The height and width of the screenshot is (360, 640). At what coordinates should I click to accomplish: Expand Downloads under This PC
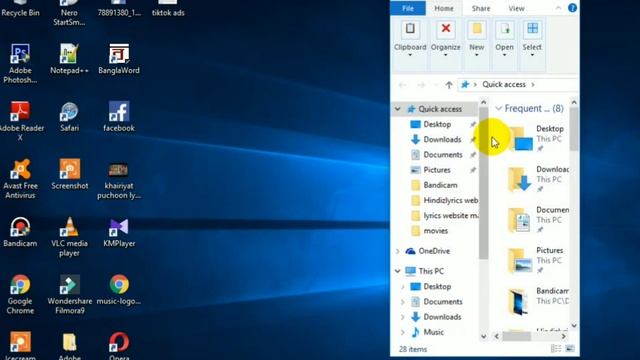402,317
